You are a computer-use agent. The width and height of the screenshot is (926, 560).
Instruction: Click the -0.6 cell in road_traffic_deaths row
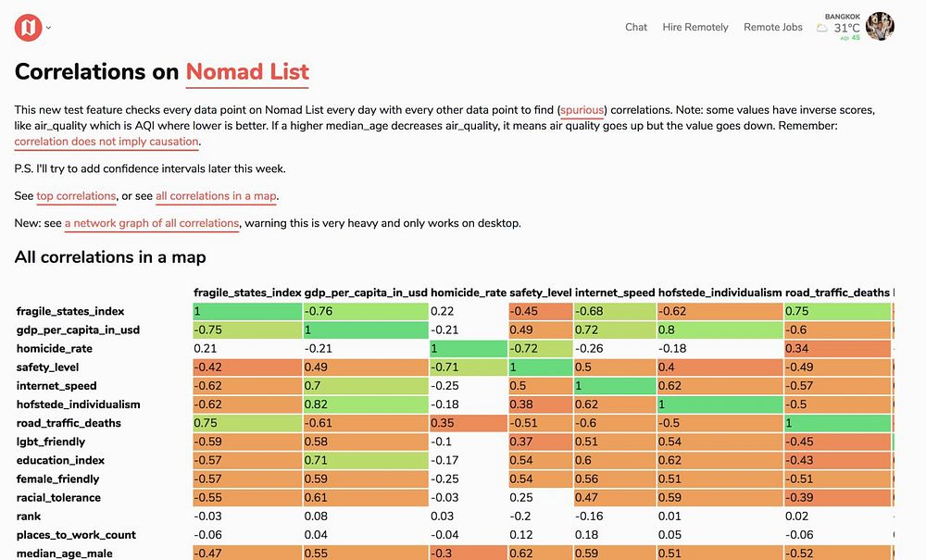[615, 423]
